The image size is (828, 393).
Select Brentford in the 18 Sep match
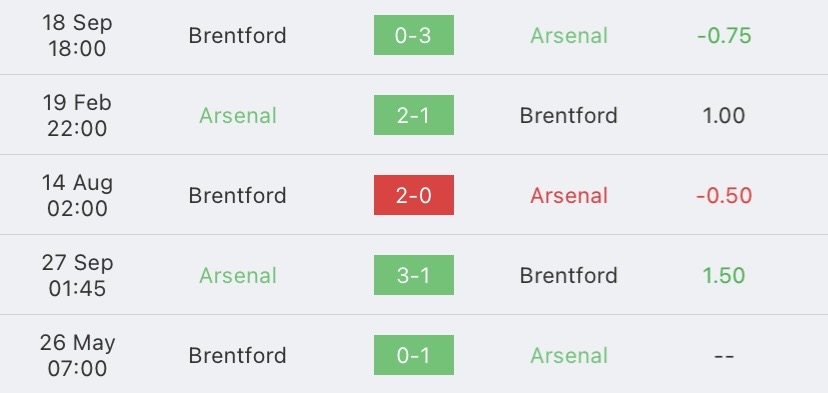[238, 35]
